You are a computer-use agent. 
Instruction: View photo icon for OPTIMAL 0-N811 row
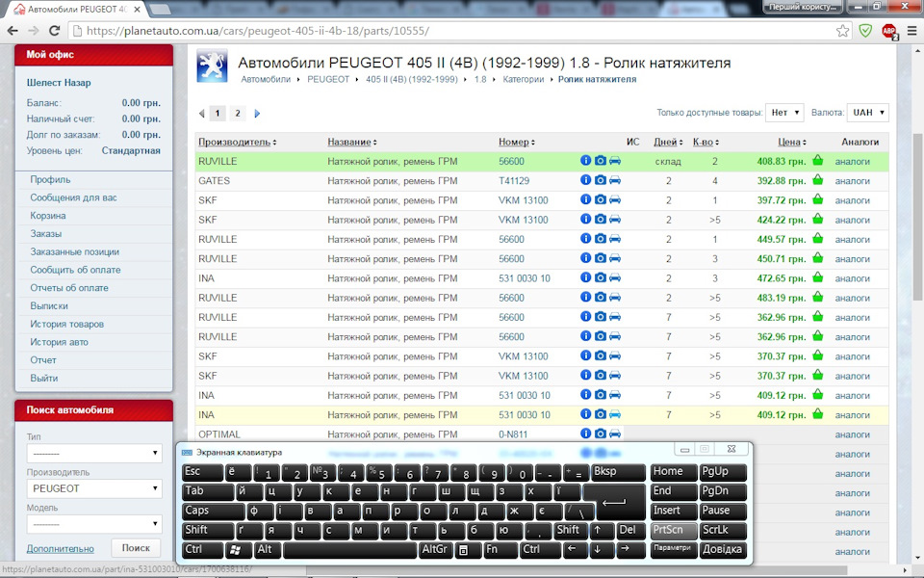600,433
